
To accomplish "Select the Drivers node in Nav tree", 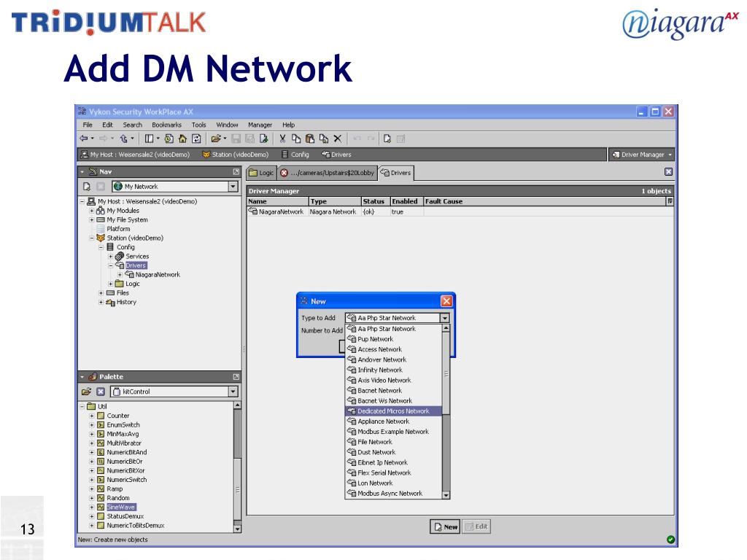I will [x=136, y=265].
